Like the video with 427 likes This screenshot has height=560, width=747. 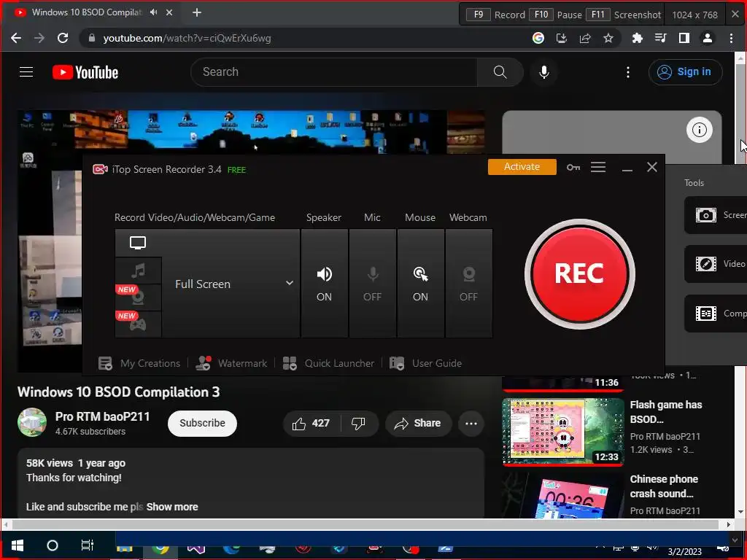coord(311,424)
